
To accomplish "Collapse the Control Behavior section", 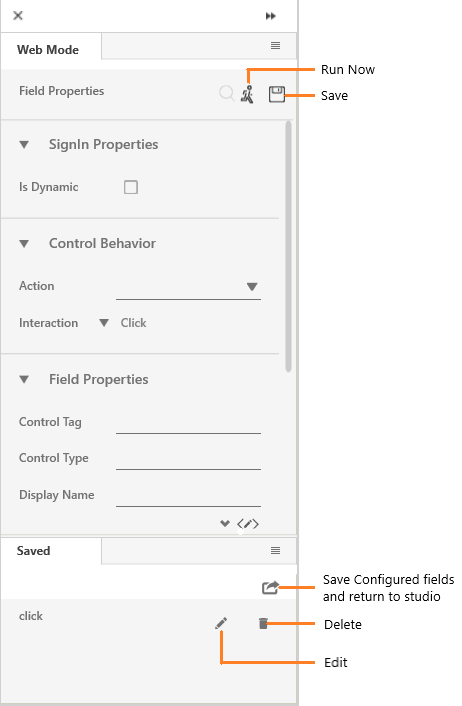I will pos(24,244).
